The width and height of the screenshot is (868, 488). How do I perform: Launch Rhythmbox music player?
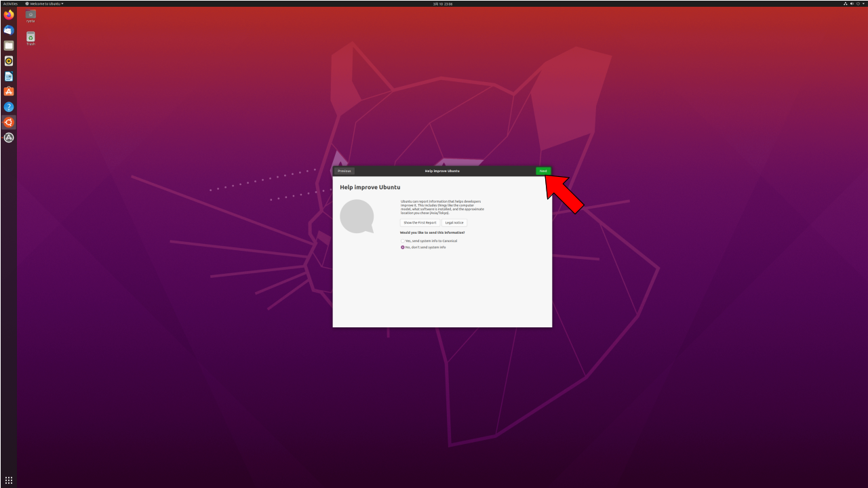coord(9,61)
